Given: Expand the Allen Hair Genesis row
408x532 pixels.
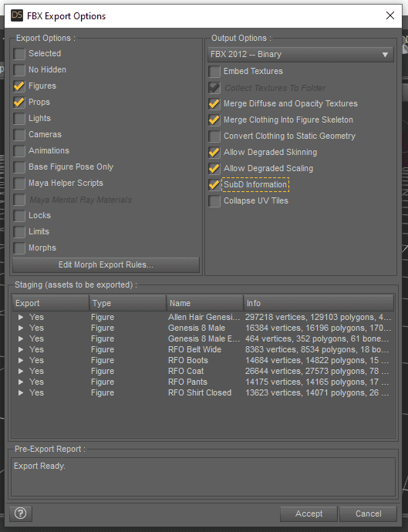Looking at the screenshot, I should click(21, 317).
